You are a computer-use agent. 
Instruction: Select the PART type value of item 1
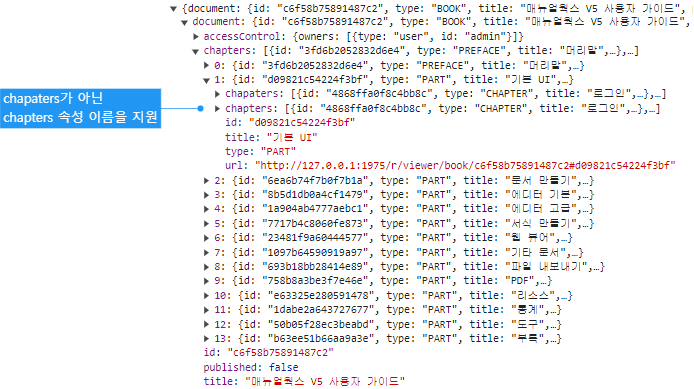pyautogui.click(x=278, y=151)
